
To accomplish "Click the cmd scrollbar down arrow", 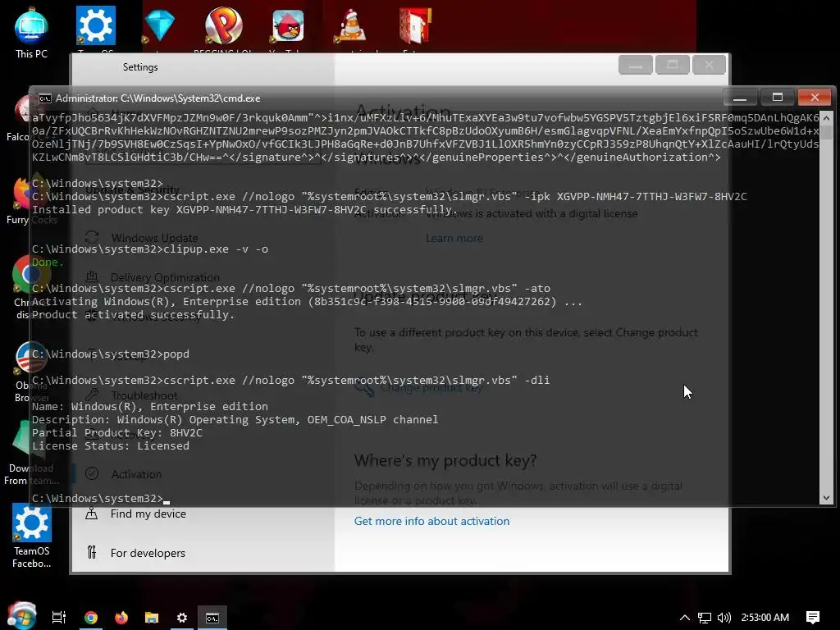I will (x=826, y=498).
